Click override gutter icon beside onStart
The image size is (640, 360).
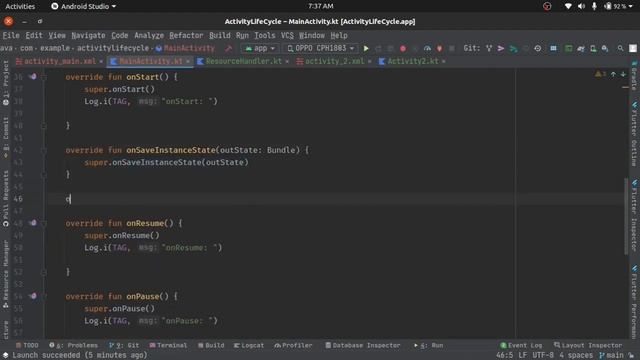pyautogui.click(x=33, y=77)
